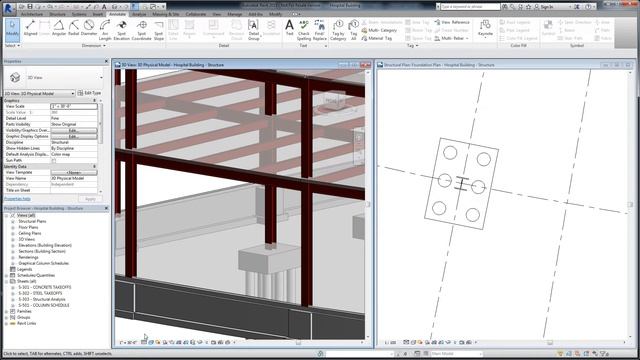Screen dimensions: 640x360
Task: Select the Arc Length dimension tool
Action: [x=105, y=30]
